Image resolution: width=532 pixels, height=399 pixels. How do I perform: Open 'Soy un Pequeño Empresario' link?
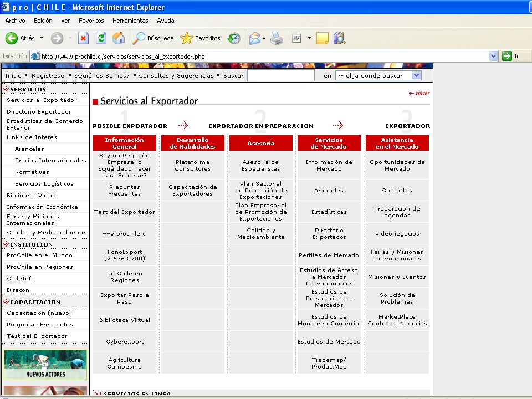125,165
